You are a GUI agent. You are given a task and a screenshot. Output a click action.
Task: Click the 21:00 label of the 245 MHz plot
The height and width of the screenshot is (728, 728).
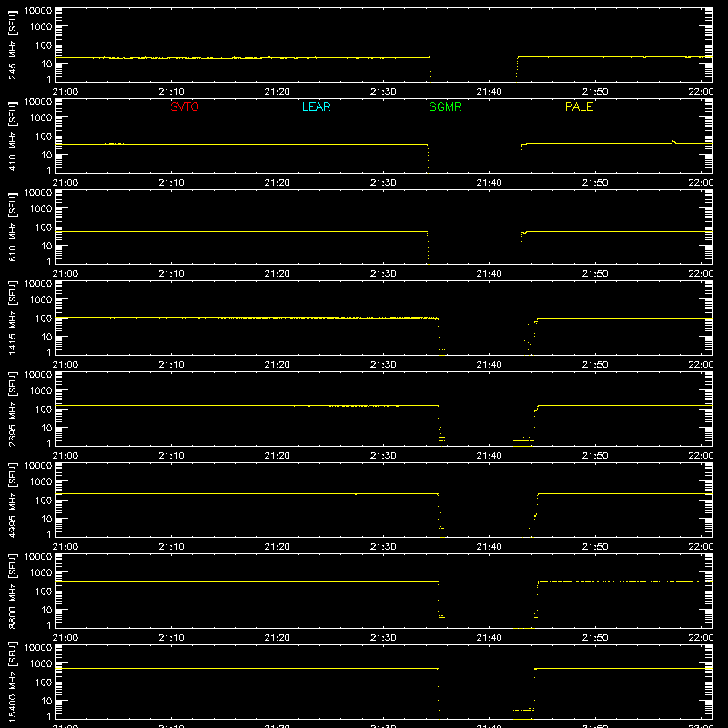coord(66,92)
